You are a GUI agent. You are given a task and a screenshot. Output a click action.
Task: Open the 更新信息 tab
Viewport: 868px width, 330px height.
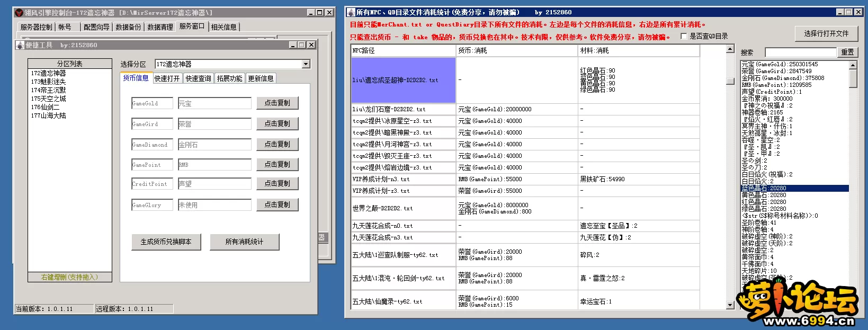click(x=261, y=78)
